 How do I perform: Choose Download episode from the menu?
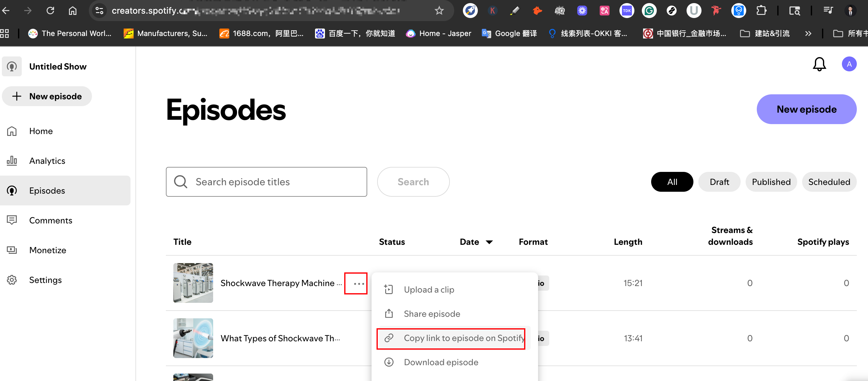[454, 362]
